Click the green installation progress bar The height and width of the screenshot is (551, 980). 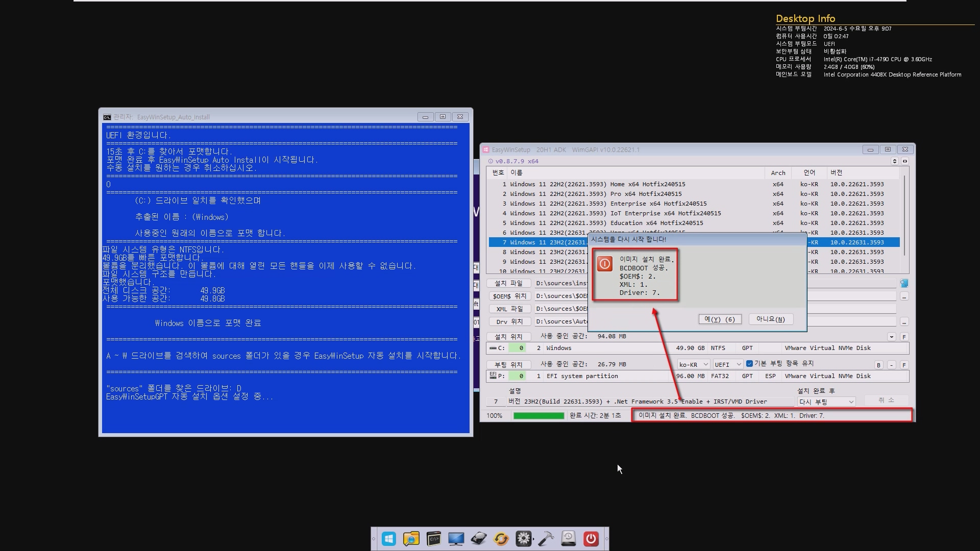pyautogui.click(x=538, y=416)
